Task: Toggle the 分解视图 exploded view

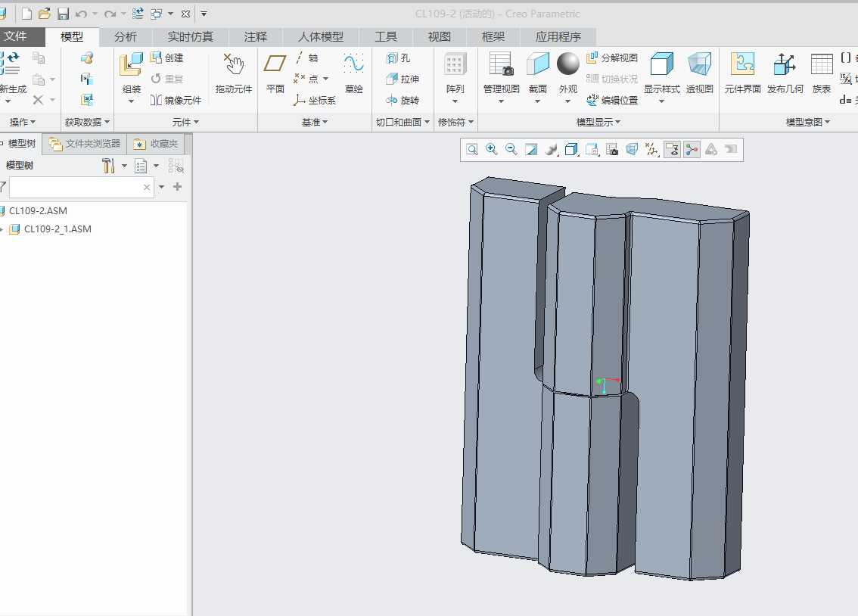Action: 612,58
